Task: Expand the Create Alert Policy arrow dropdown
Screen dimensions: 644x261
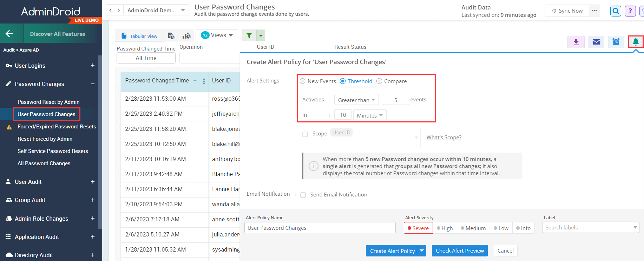Action: [422, 251]
